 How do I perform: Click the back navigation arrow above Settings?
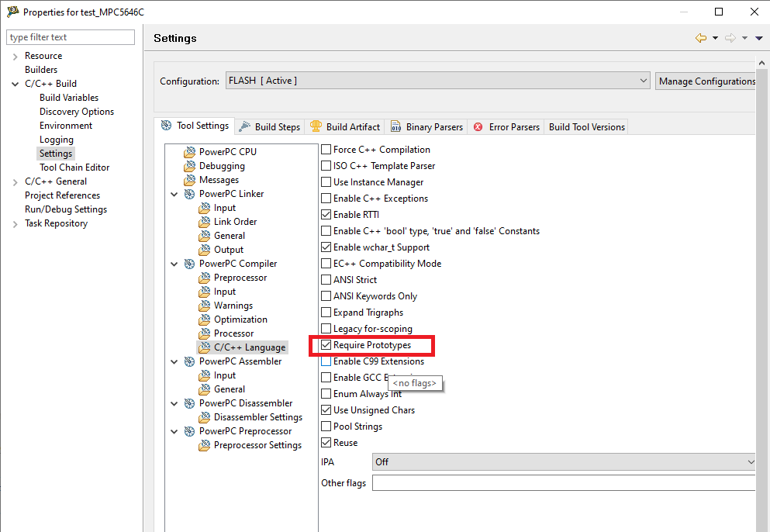[703, 37]
